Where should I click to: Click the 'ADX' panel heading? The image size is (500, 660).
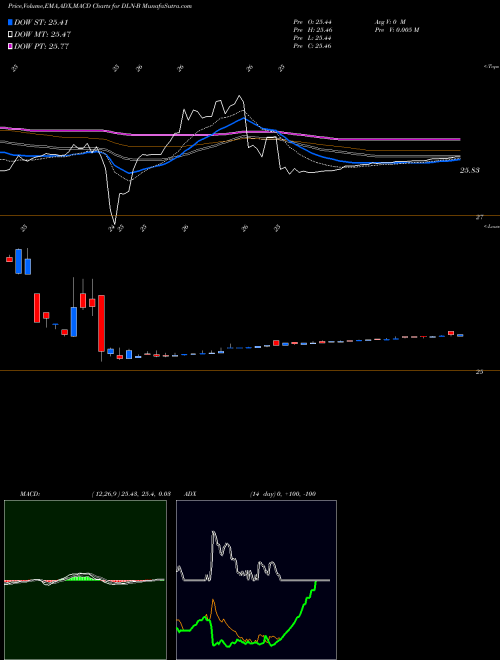[190, 494]
